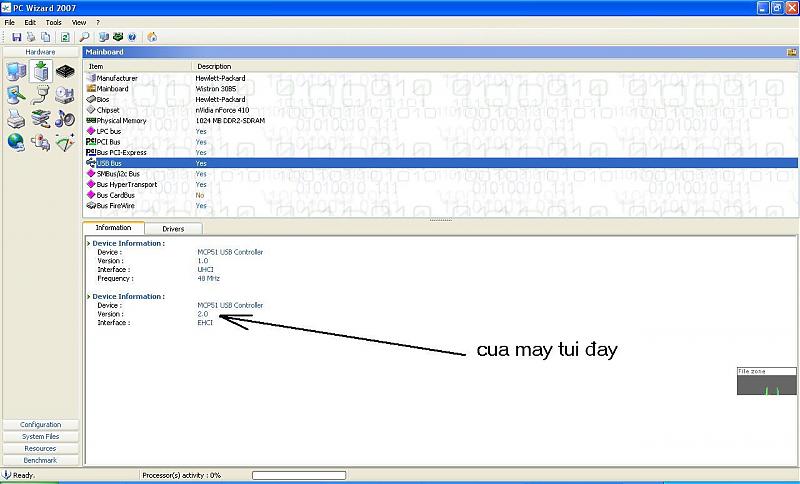The image size is (800, 484).
Task: Select the System Summary computer icon
Action: tap(16, 71)
